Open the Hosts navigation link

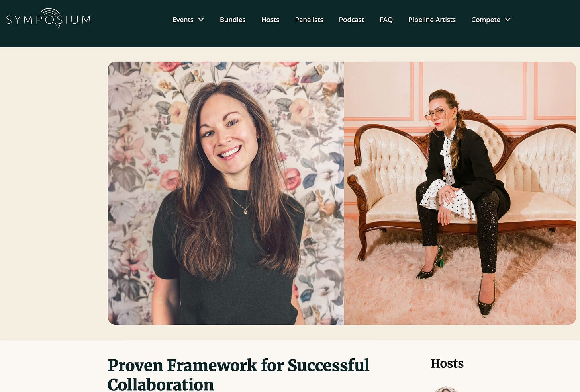click(x=270, y=20)
